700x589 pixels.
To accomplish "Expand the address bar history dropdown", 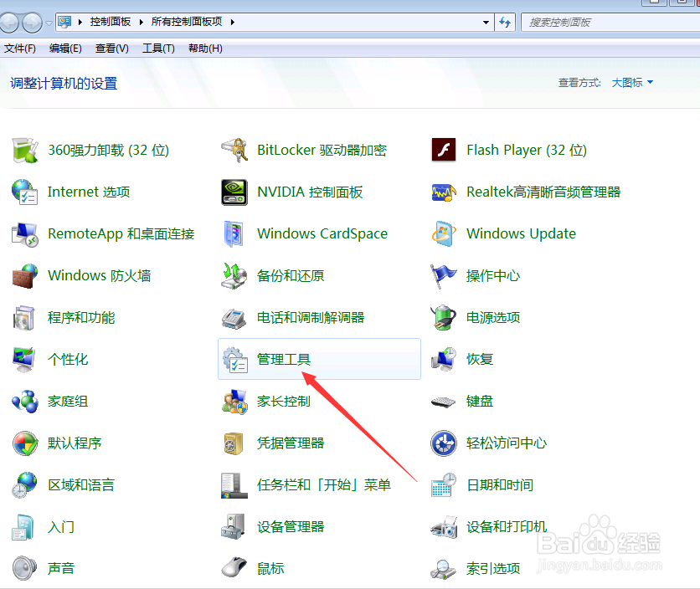I will pos(486,22).
